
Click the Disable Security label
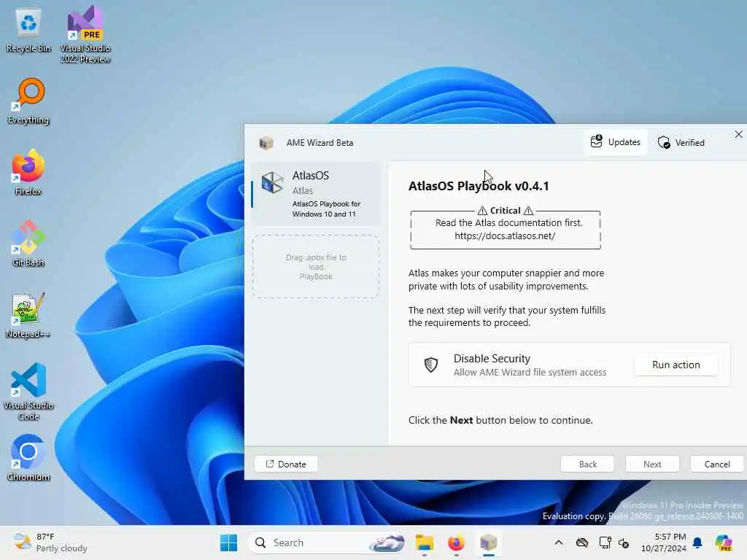[x=492, y=359]
